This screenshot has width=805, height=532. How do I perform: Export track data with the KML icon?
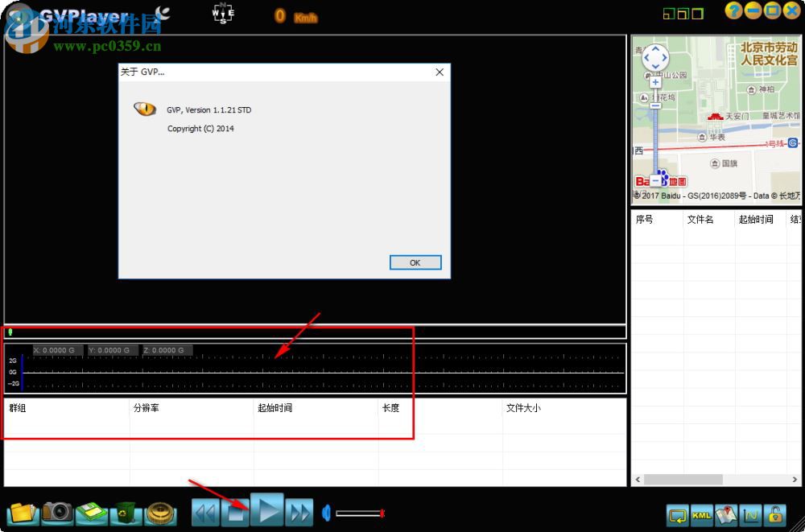pyautogui.click(x=701, y=515)
